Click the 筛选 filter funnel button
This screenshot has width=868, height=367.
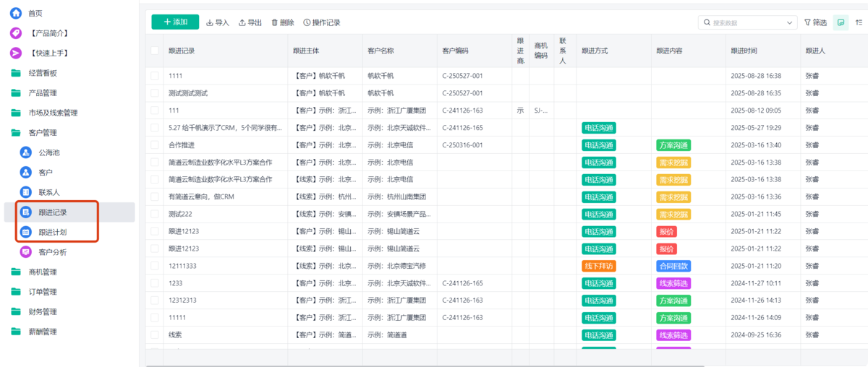815,22
